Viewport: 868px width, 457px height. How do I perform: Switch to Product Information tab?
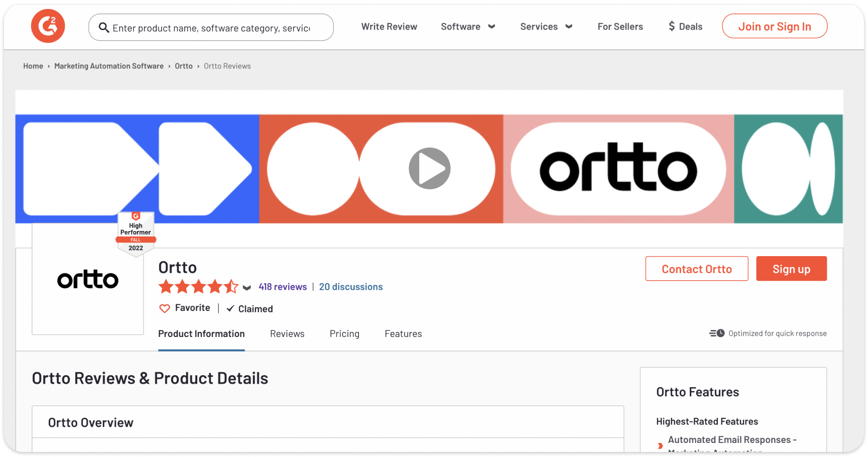point(201,334)
